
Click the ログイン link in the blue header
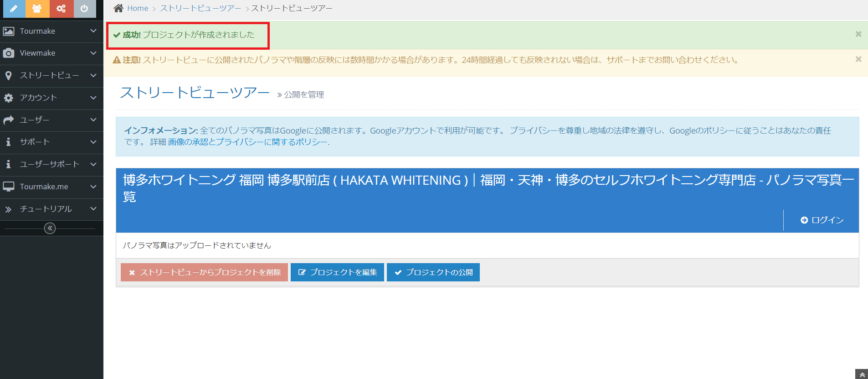822,220
